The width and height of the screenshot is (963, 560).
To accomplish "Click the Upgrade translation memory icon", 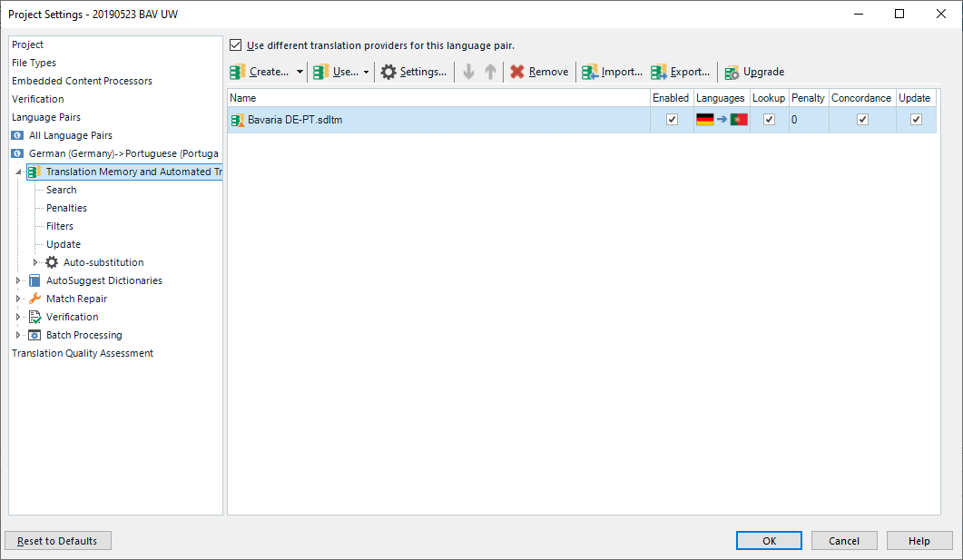I will point(732,73).
